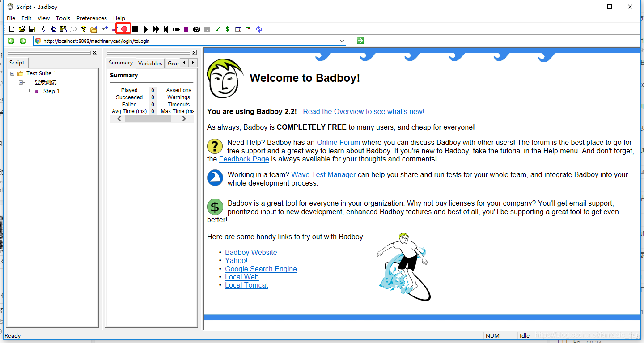
Task: Open the View menu
Action: [43, 18]
